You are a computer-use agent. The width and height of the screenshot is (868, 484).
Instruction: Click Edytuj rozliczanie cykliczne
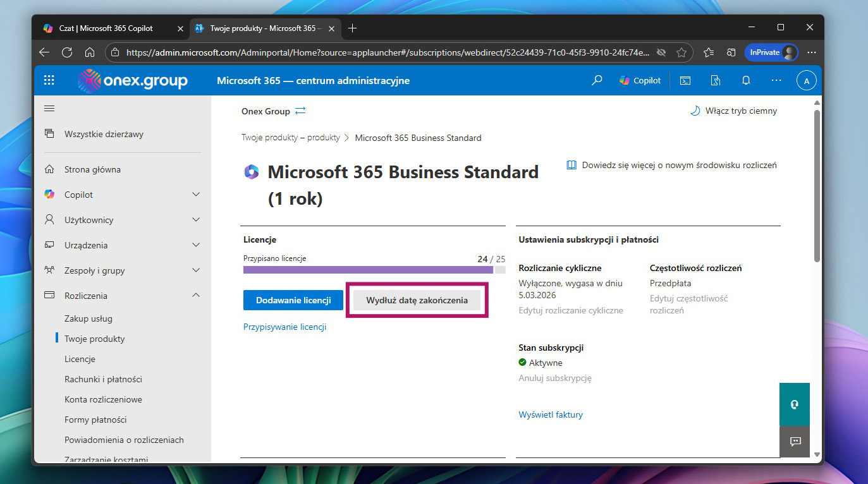[x=571, y=310]
